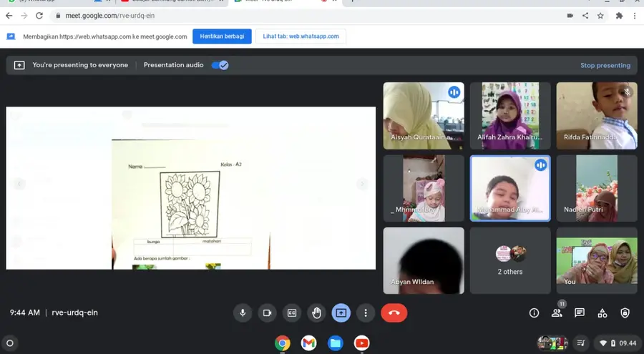This screenshot has width=644, height=354.
Task: Select Alifah Zahra Khairu video tile
Action: 510,116
